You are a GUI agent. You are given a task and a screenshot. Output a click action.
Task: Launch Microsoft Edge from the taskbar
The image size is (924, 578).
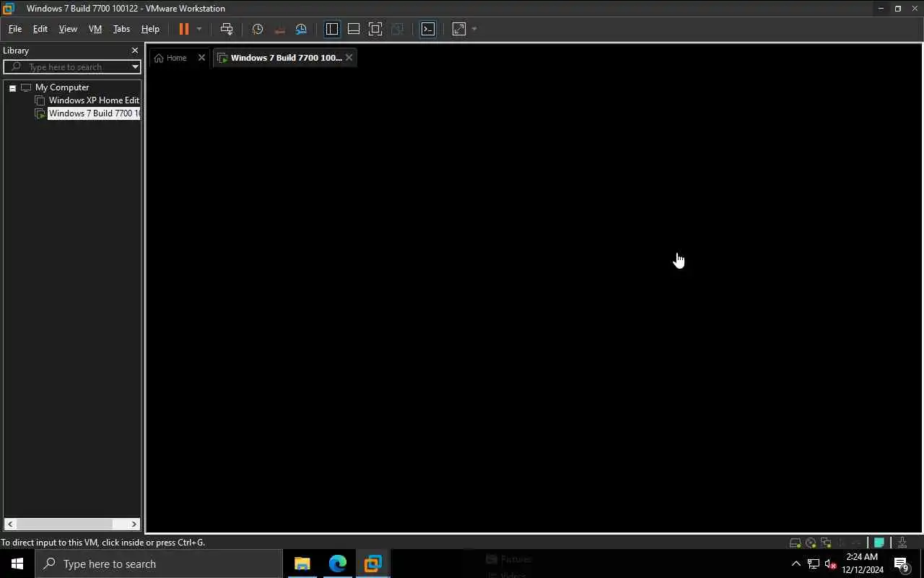(337, 564)
